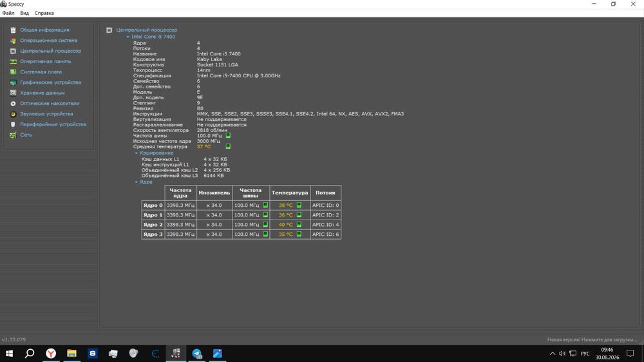The height and width of the screenshot is (362, 644).
Task: Click the Ядро 0 row label
Action: click(153, 205)
